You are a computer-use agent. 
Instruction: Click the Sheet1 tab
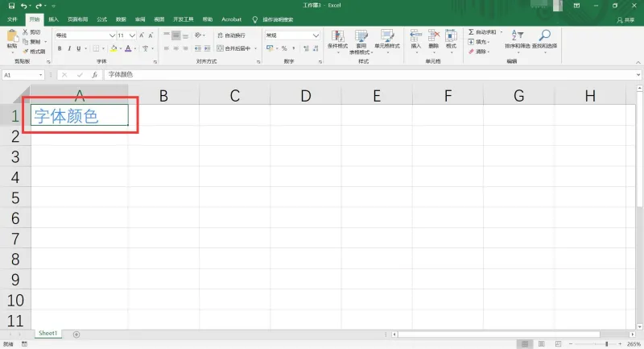coord(47,334)
